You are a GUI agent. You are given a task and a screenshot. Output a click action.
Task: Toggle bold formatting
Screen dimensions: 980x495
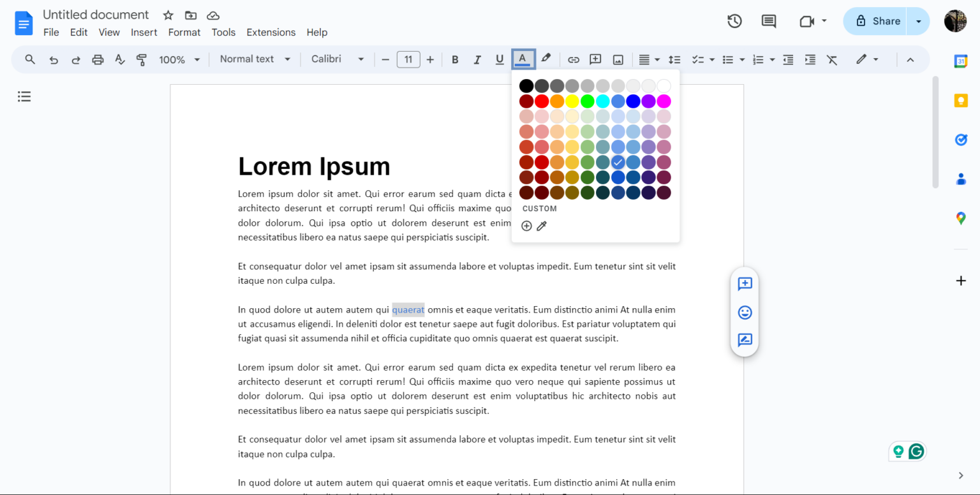click(455, 59)
